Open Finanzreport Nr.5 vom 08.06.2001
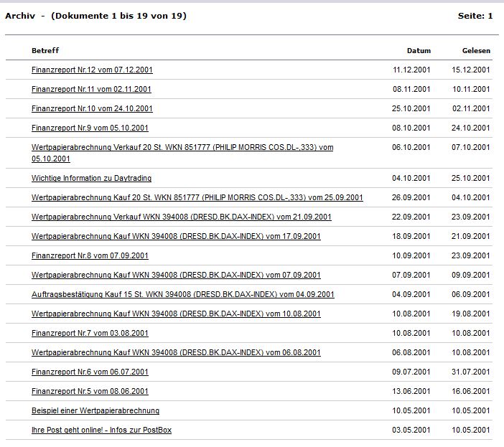Image resolution: width=504 pixels, height=447 pixels. coord(90,391)
